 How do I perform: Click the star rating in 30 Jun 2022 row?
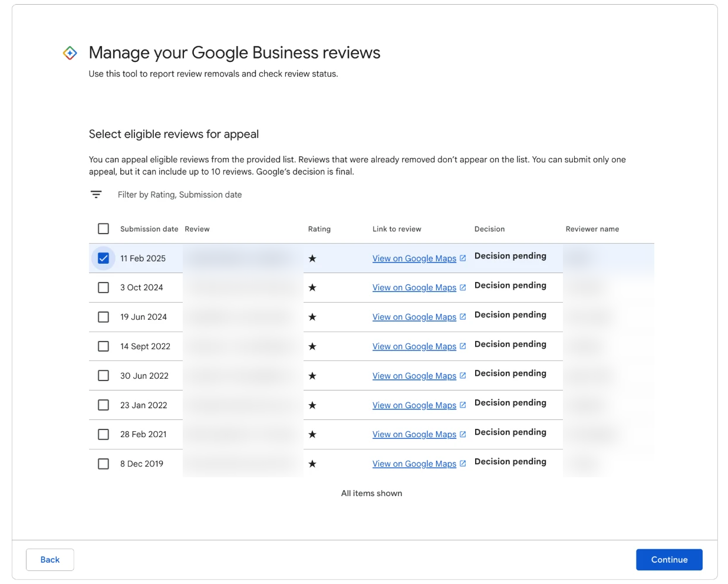coord(312,376)
